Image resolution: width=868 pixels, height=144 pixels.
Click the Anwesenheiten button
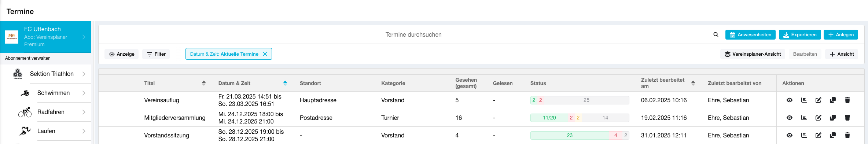pos(750,35)
